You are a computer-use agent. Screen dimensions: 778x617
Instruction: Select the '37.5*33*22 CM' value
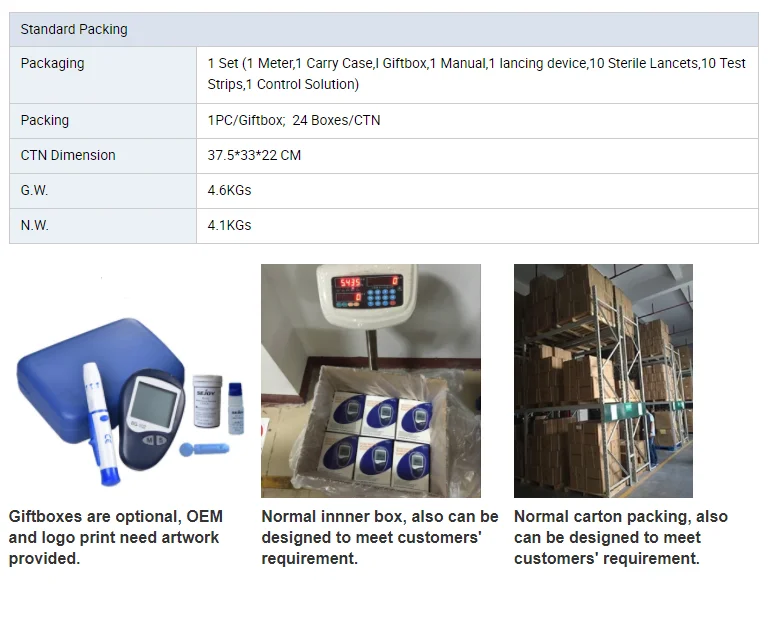254,155
